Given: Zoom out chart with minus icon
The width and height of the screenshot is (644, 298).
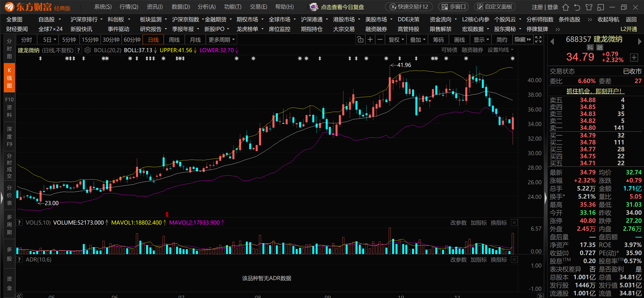Looking at the screenshot, I should pyautogui.click(x=380, y=40).
